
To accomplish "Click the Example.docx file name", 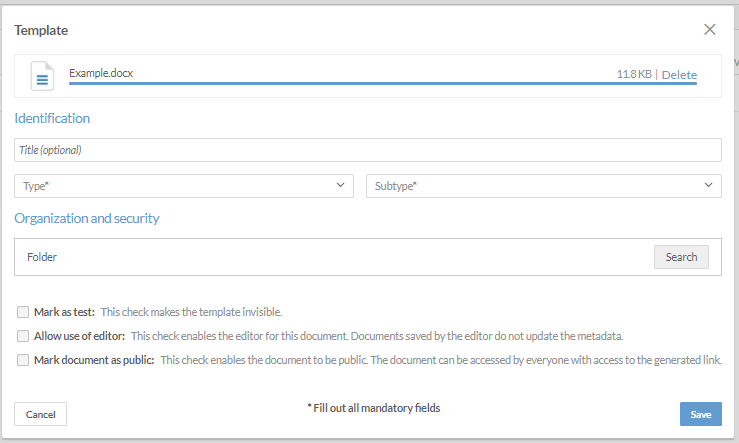I will [x=101, y=73].
